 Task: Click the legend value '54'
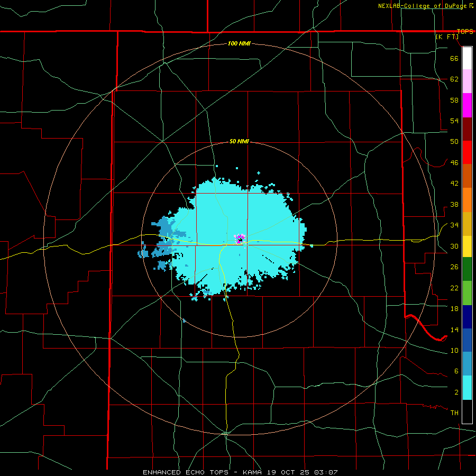pos(454,121)
